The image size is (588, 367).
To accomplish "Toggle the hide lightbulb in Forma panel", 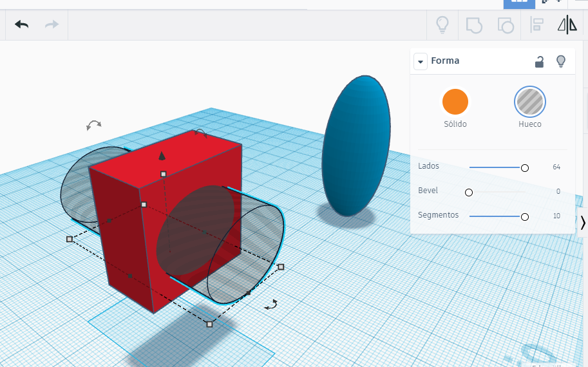I will tap(560, 61).
